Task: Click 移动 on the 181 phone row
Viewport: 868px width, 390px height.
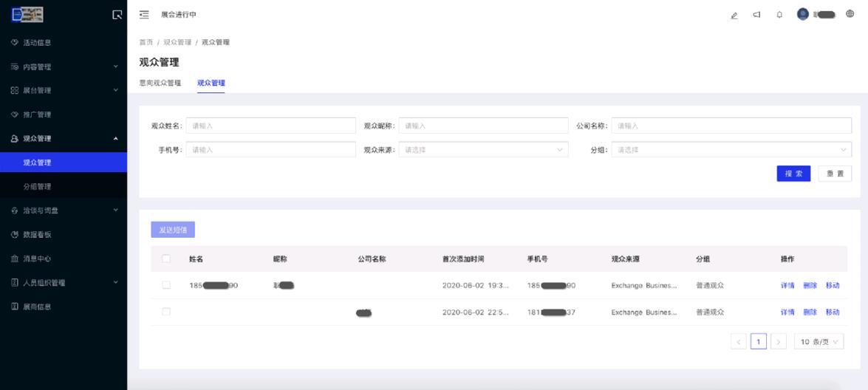Action: coord(833,312)
